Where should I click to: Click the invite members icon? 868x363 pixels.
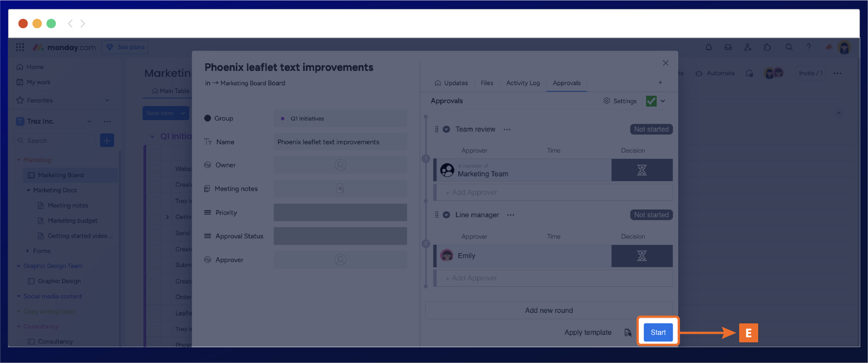pyautogui.click(x=748, y=47)
